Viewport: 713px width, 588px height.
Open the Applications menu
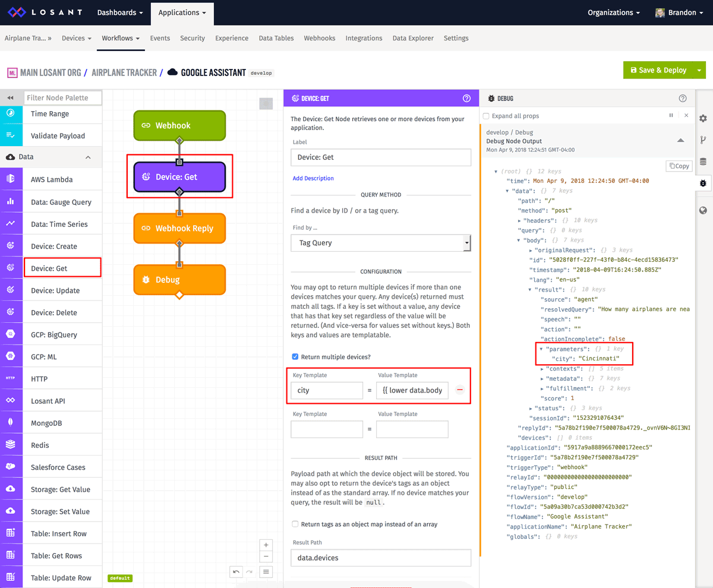click(182, 12)
